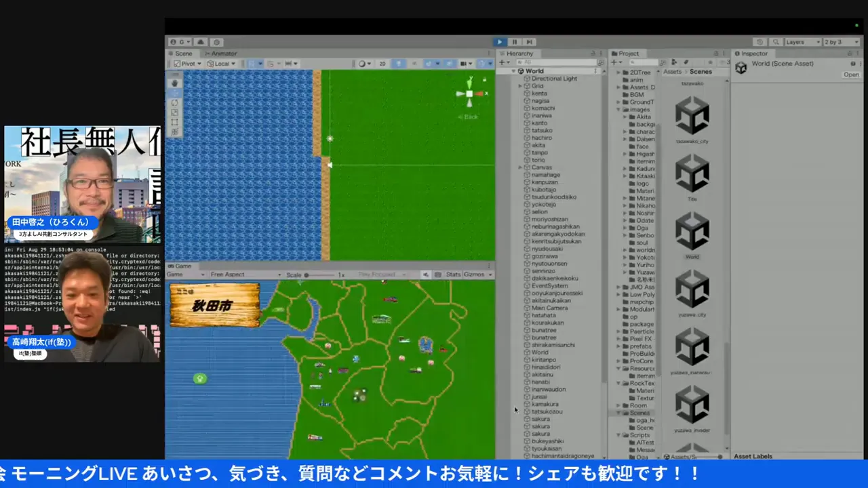Toggle 2D mode in Scene view
This screenshot has height=488, width=868.
pyautogui.click(x=382, y=64)
